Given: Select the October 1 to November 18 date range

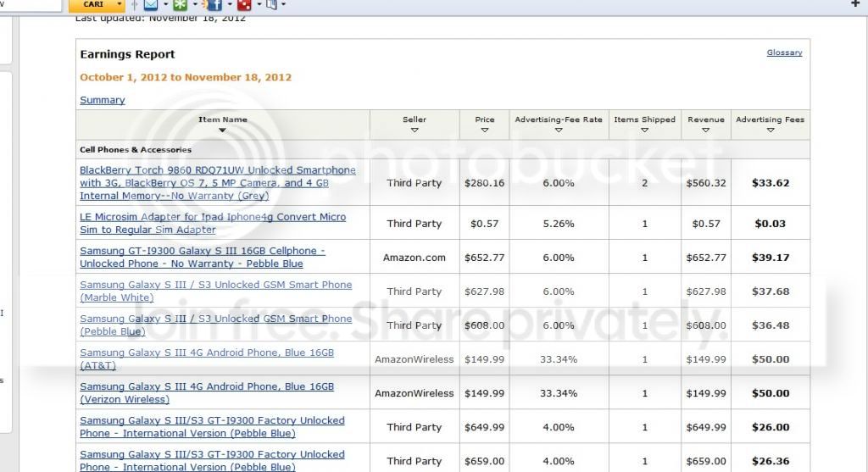Looking at the screenshot, I should [x=186, y=77].
